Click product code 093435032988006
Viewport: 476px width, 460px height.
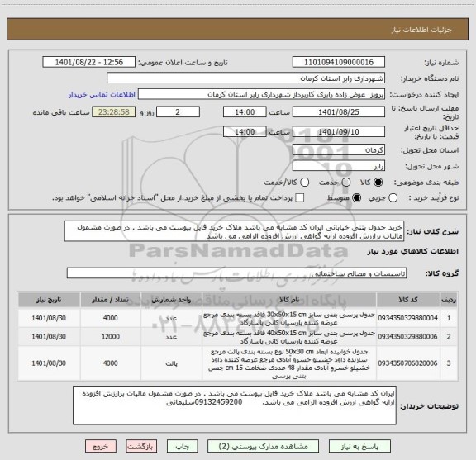(x=407, y=336)
